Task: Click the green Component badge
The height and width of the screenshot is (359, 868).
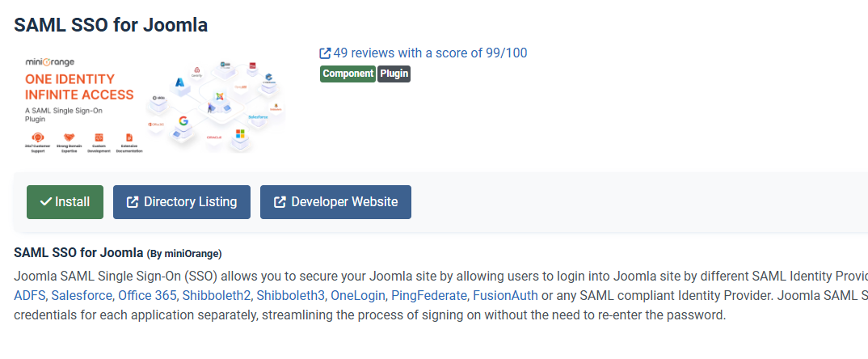Action: click(348, 74)
